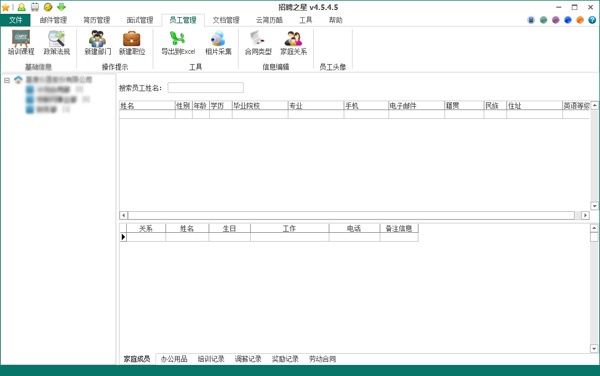Open the 文件 file menu
Image resolution: width=600 pixels, height=376 pixels.
(15, 20)
